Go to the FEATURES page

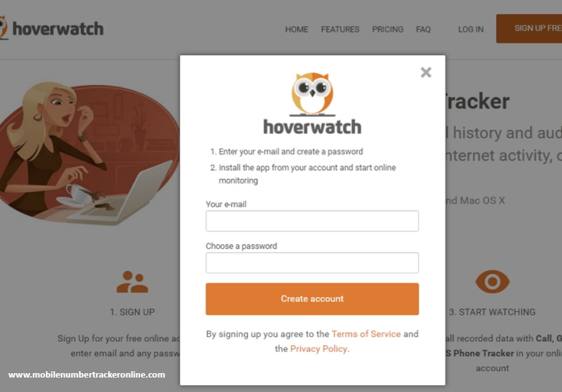click(340, 30)
